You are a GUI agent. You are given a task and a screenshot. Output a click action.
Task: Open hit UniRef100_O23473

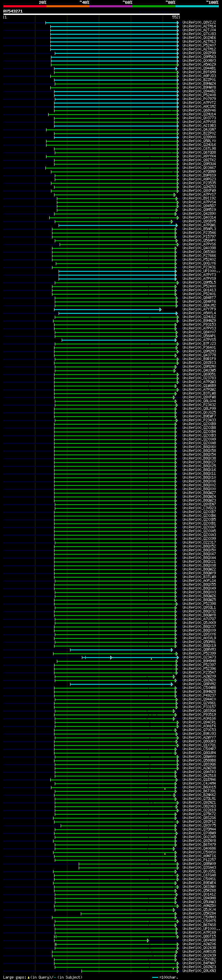pyautogui.click(x=199, y=657)
